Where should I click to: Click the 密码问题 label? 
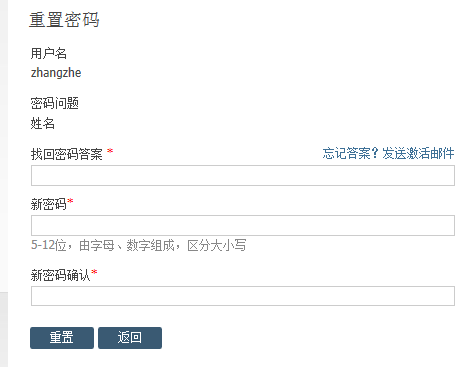pos(55,103)
